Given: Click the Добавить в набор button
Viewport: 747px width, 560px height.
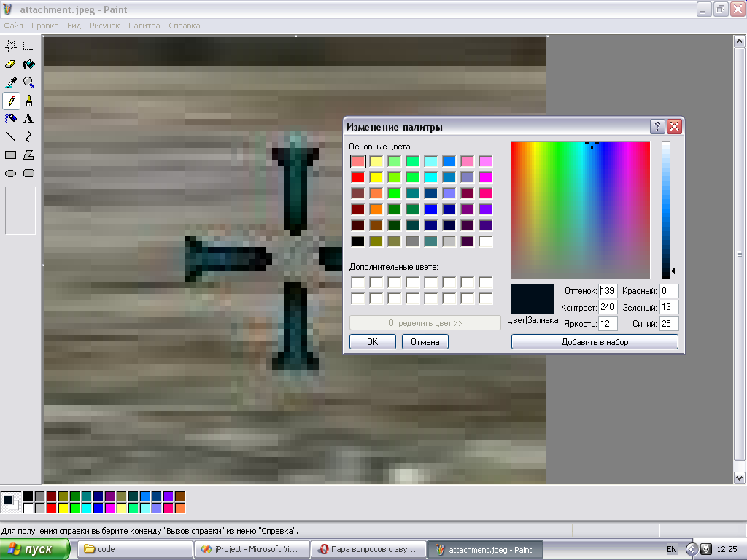Looking at the screenshot, I should (595, 342).
